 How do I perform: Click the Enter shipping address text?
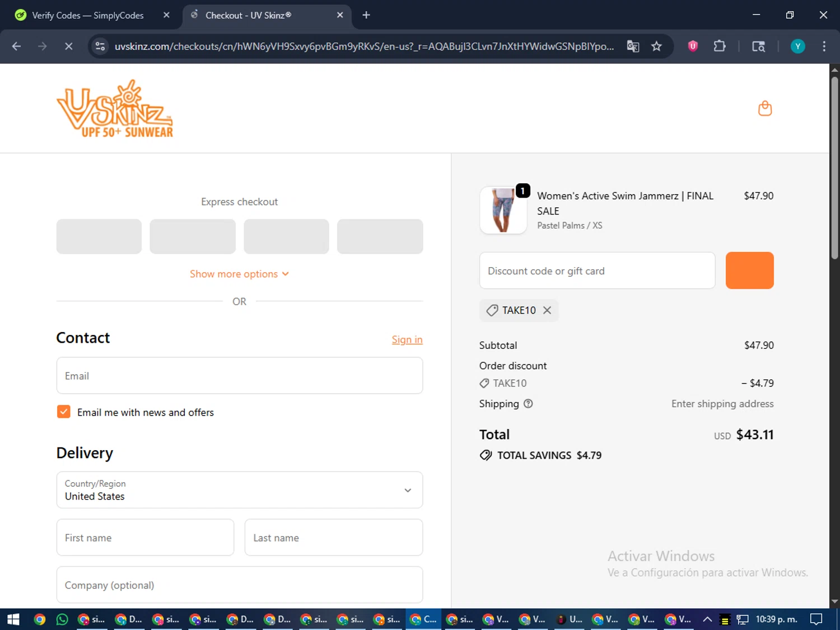coord(722,404)
